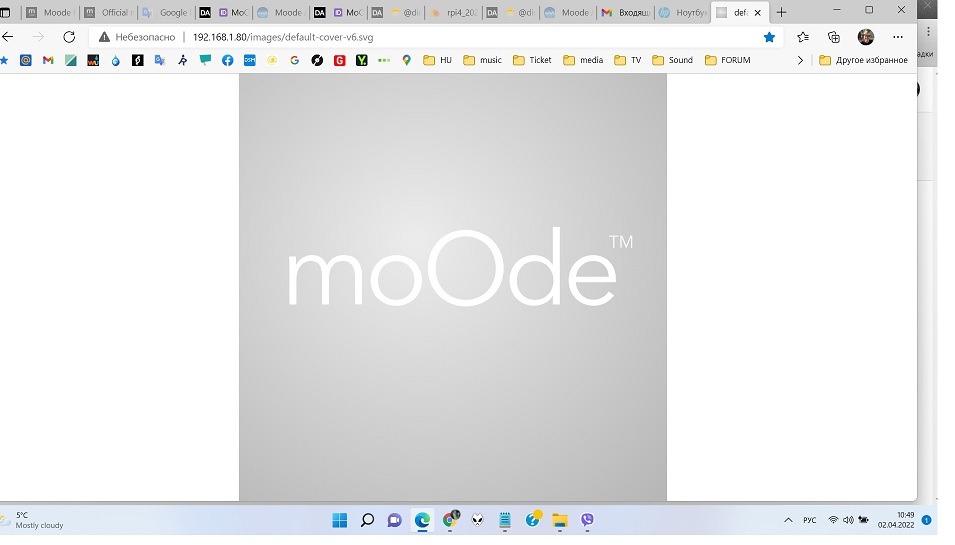Open the Google Maps pin bookmark
This screenshot has width=955, height=545.
(407, 60)
